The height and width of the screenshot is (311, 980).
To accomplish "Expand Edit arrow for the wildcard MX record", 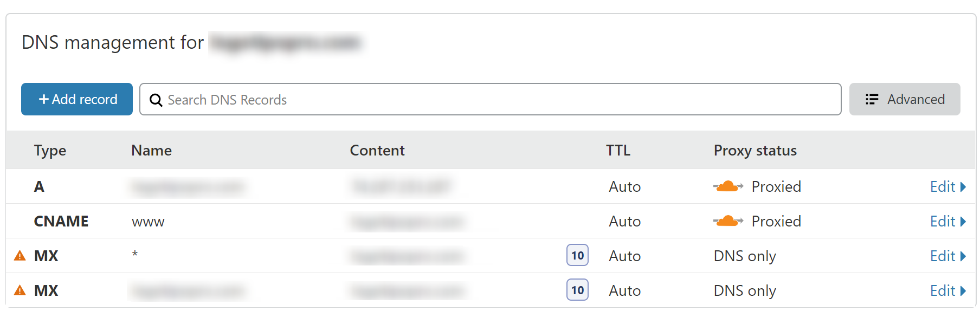I will (x=963, y=256).
